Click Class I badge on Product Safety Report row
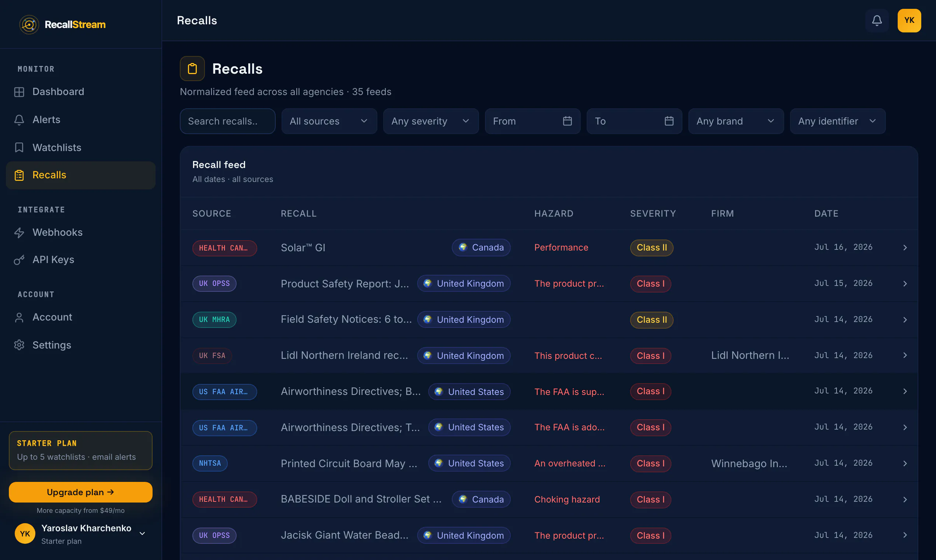Screen dimensions: 936x560 point(650,283)
